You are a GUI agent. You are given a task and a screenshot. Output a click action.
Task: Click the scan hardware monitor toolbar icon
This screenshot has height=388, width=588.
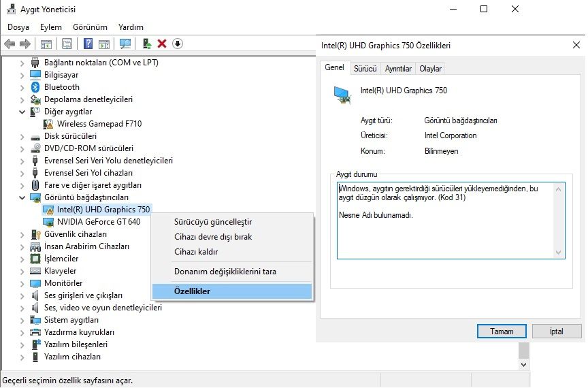pyautogui.click(x=125, y=44)
